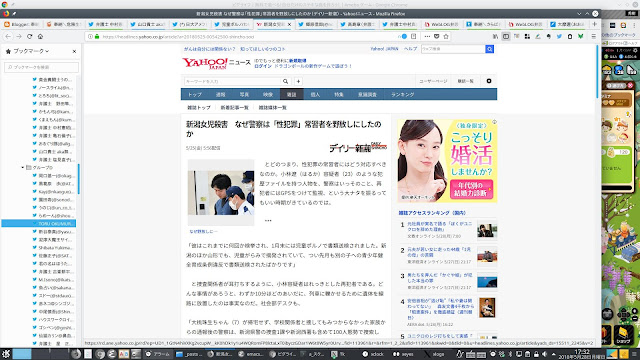Click the taskbar clock showing 17:32
Viewport: 640px width, 360px height.
tap(582, 354)
